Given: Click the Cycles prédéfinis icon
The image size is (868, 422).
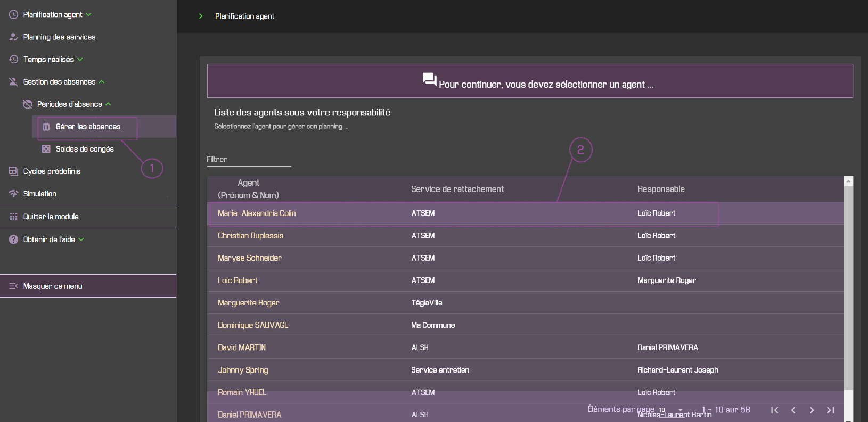Looking at the screenshot, I should pos(13,171).
